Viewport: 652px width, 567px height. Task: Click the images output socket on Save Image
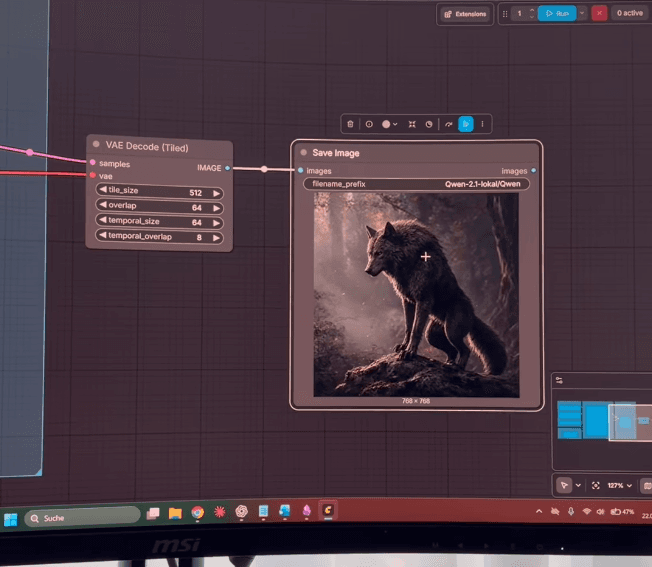[533, 170]
